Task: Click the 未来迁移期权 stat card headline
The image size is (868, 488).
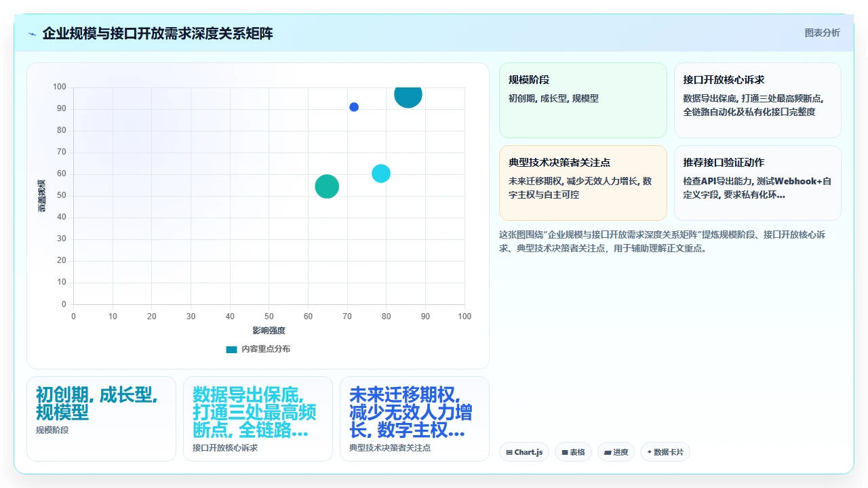Action: (x=411, y=412)
